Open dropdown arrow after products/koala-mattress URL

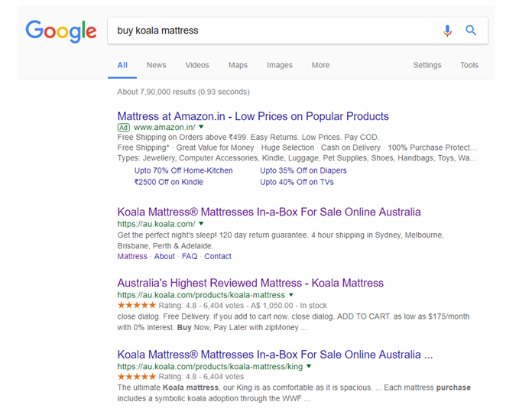point(291,294)
